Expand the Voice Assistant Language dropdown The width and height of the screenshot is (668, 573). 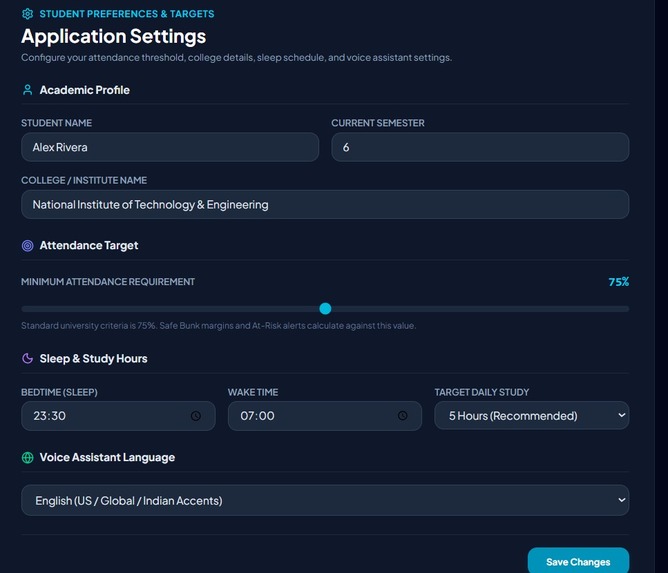point(325,500)
